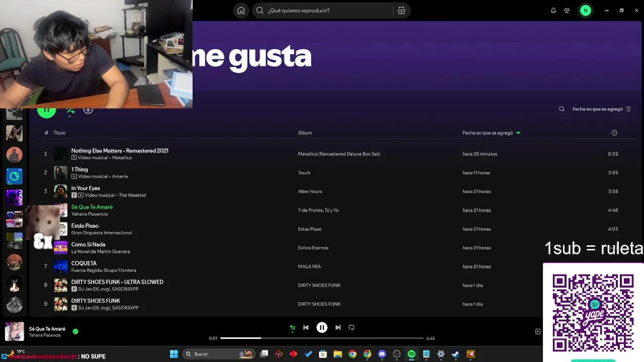The height and width of the screenshot is (362, 644).
Task: Open the Metallica artist link
Action: 122,158
